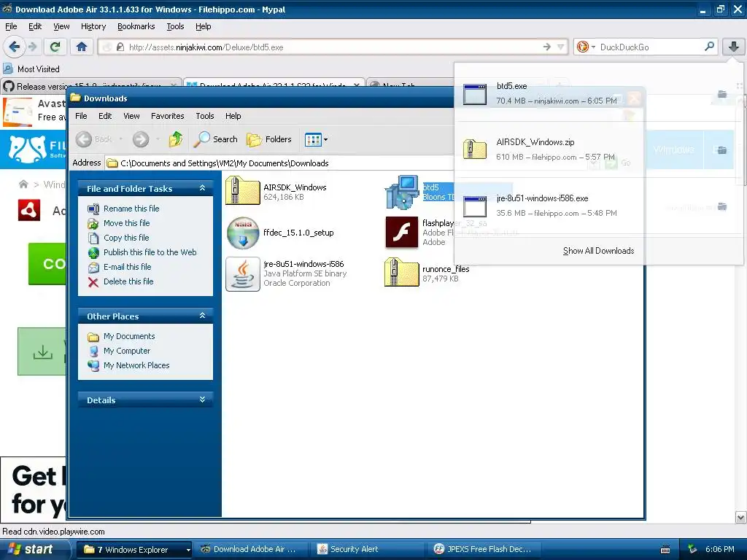Open My Network Places link
Screen dimensions: 747x560
[x=136, y=365]
